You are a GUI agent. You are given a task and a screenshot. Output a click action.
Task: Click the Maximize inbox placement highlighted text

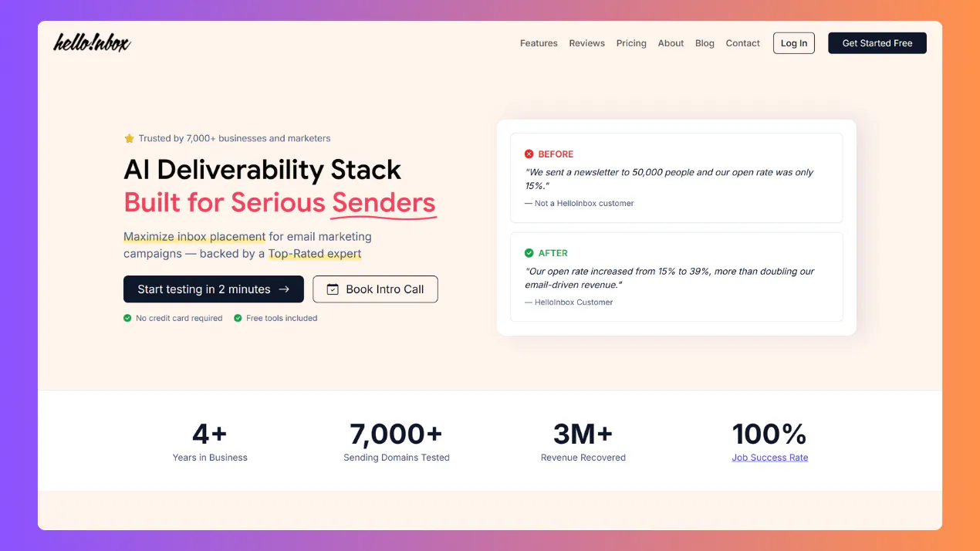pyautogui.click(x=194, y=236)
